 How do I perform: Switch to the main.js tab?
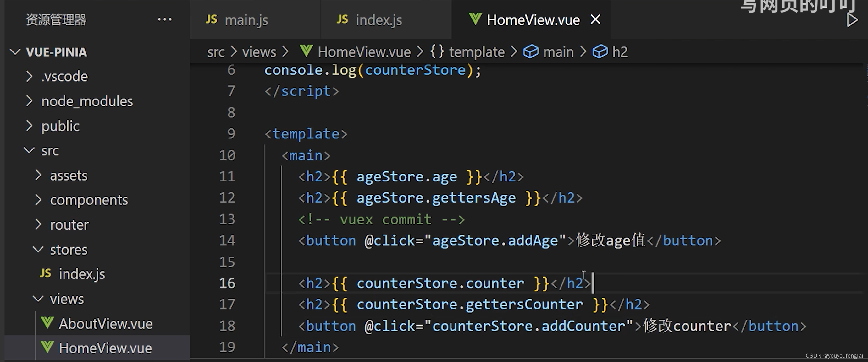pos(254,19)
